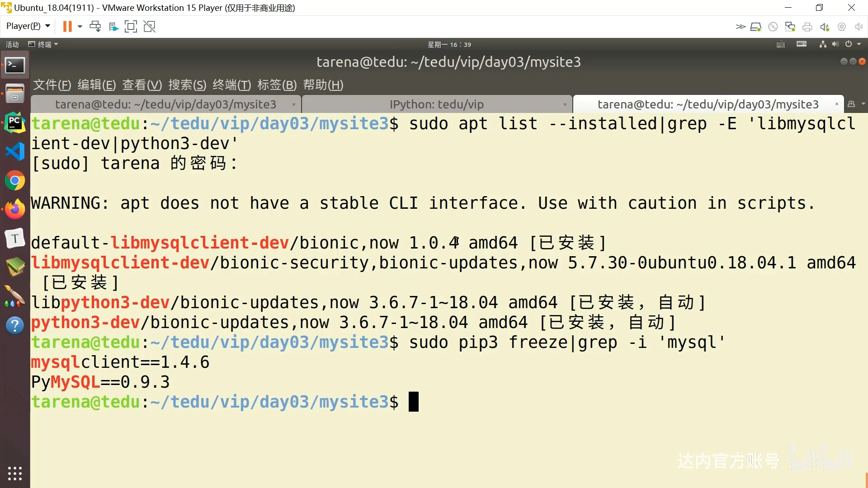Click the VMware stretch guest display icon
Image resolution: width=868 pixels, height=488 pixels.
pyautogui.click(x=150, y=27)
